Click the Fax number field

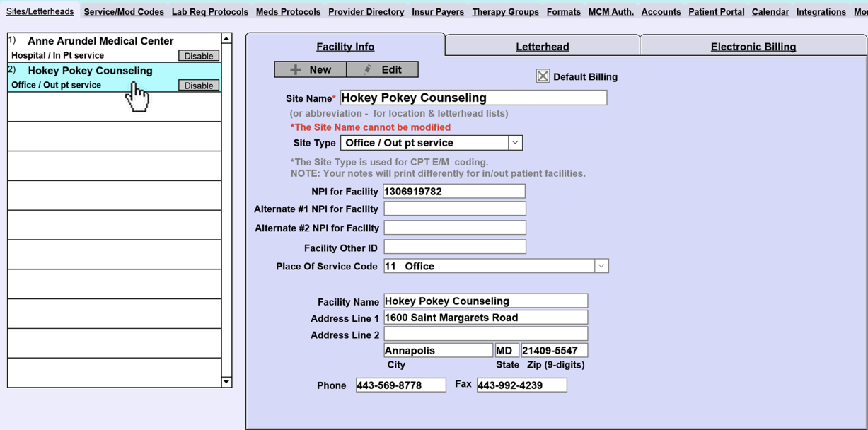(522, 385)
